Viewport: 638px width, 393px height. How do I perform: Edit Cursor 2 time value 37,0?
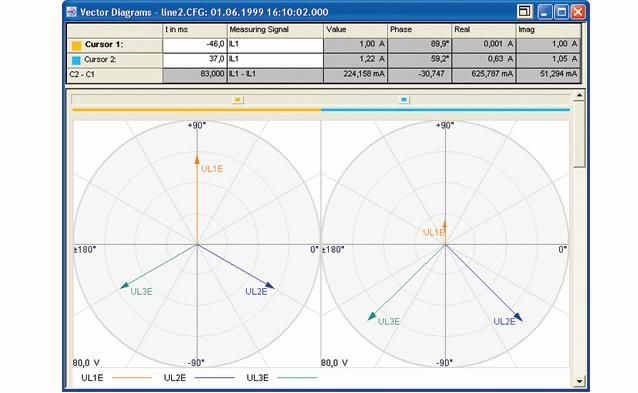point(194,60)
